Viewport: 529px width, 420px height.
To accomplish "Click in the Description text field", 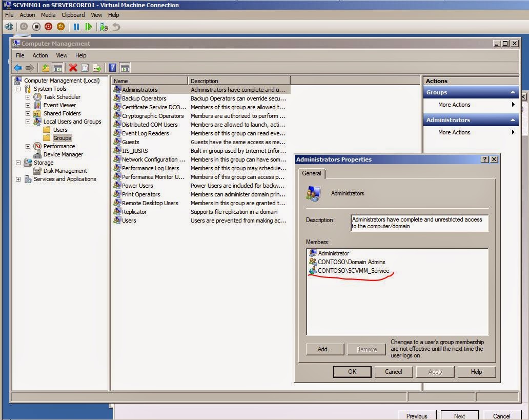I will coord(419,223).
